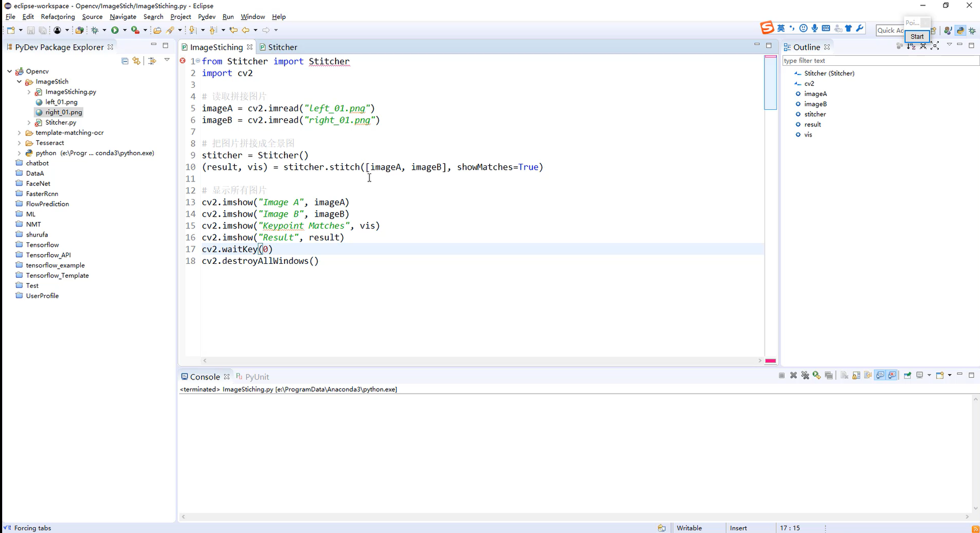Click the Run green play button

(x=115, y=30)
